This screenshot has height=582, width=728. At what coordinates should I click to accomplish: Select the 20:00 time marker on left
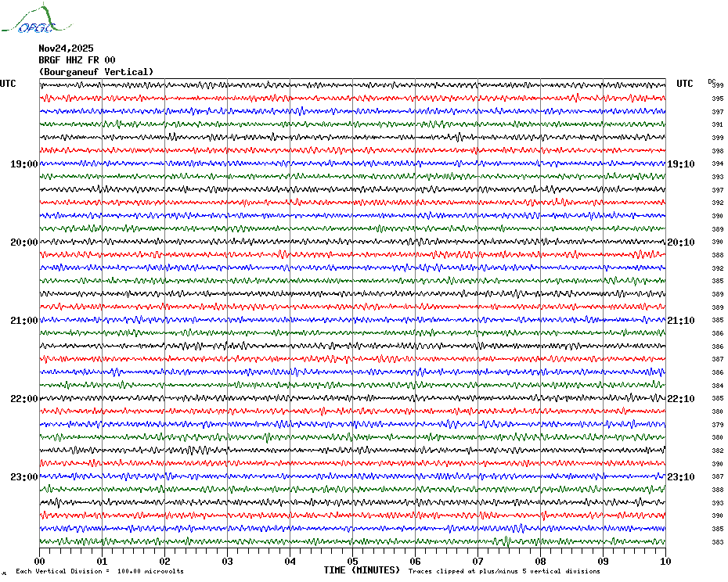click(24, 242)
